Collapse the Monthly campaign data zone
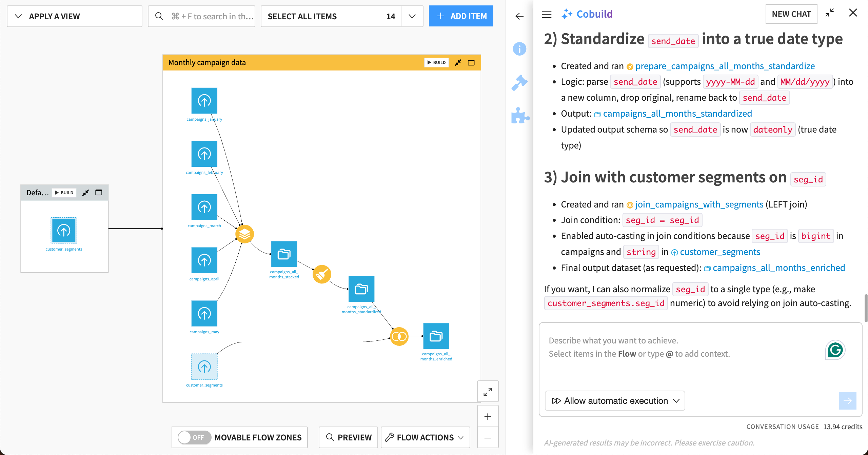868x455 pixels. [x=458, y=63]
